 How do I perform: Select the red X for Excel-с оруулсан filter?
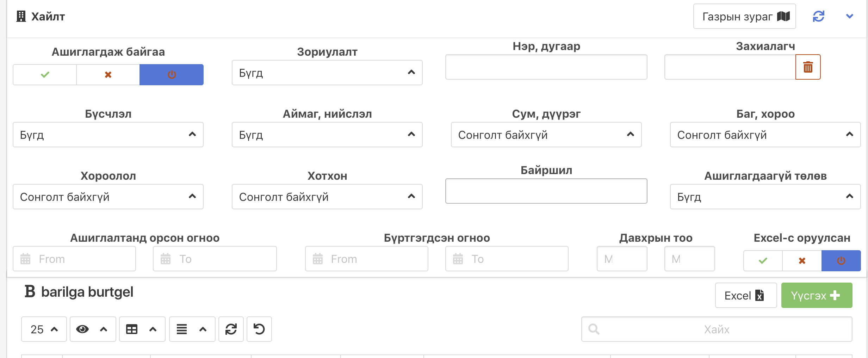tap(801, 261)
